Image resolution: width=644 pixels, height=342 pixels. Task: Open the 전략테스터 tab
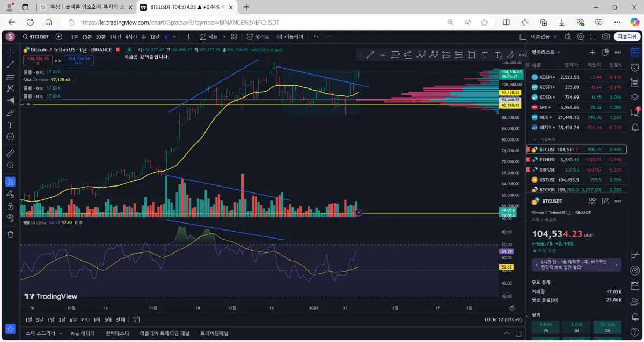117,333
